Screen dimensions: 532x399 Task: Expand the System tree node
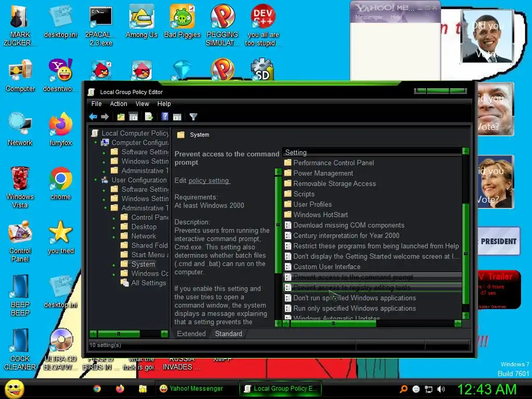point(114,264)
